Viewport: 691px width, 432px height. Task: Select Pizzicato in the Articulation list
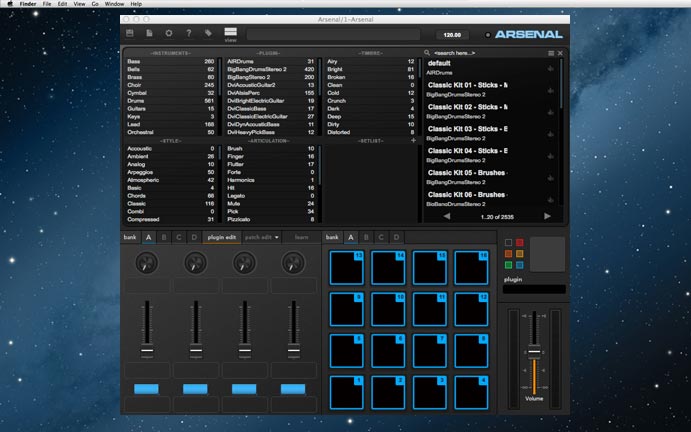(271, 219)
